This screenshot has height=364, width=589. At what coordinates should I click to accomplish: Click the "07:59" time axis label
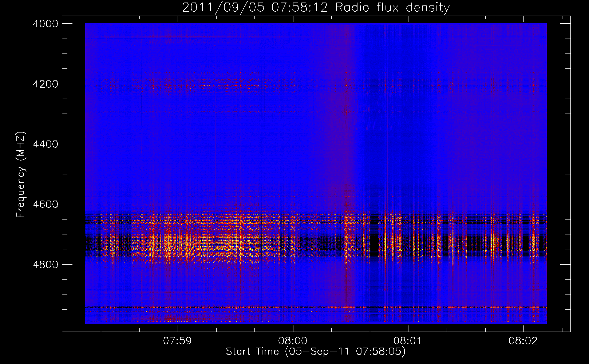point(177,341)
